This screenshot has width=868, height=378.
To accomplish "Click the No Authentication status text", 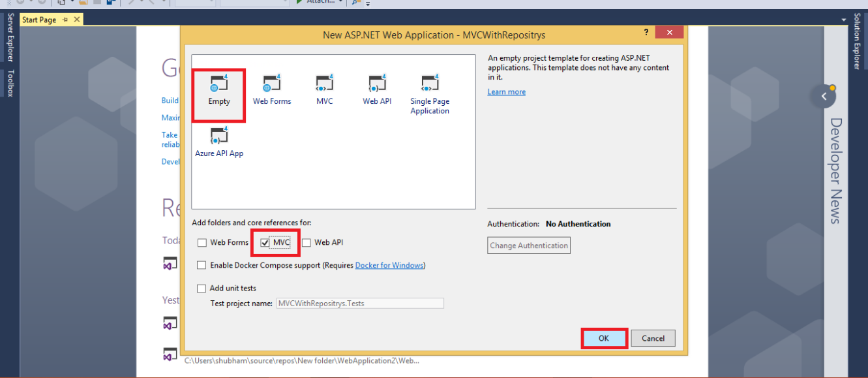I will point(578,224).
